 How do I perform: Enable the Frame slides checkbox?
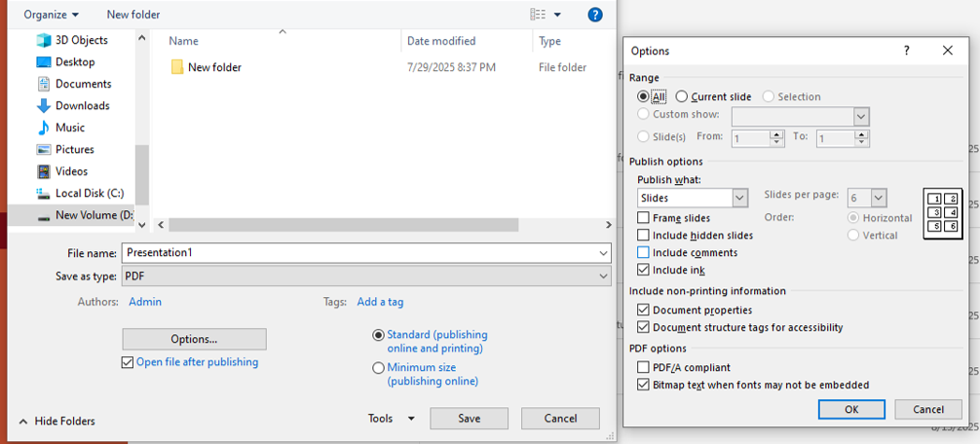(x=643, y=218)
